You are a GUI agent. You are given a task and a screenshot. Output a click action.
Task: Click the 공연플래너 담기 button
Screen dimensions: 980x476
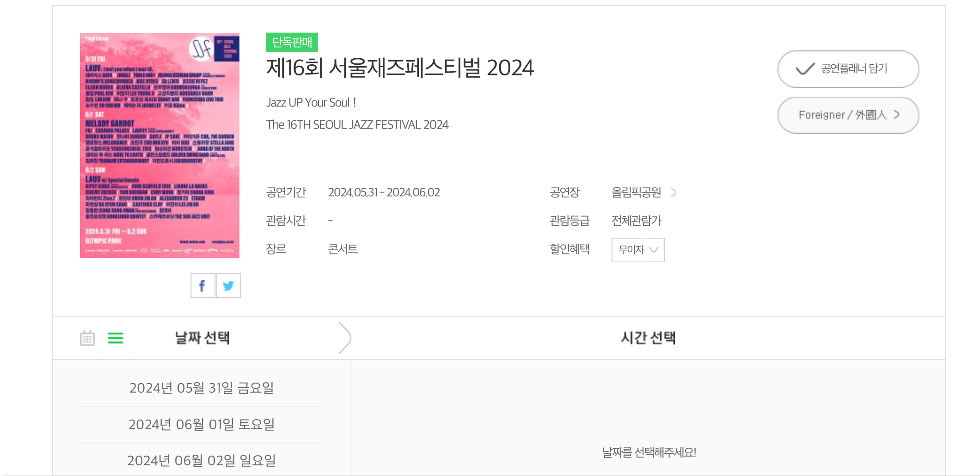(x=848, y=69)
